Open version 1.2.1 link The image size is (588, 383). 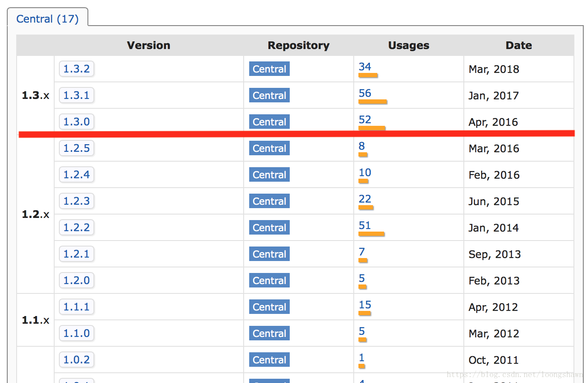[77, 254]
